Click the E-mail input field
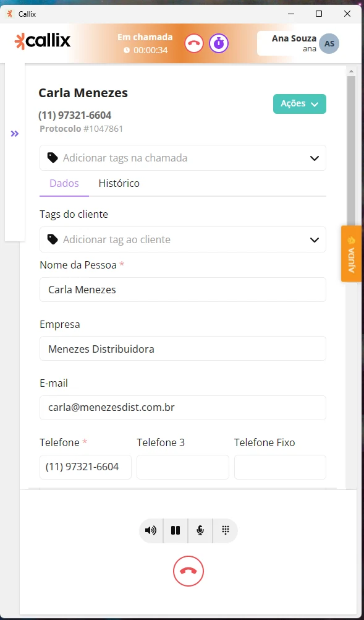Image resolution: width=364 pixels, height=620 pixels. click(x=183, y=408)
